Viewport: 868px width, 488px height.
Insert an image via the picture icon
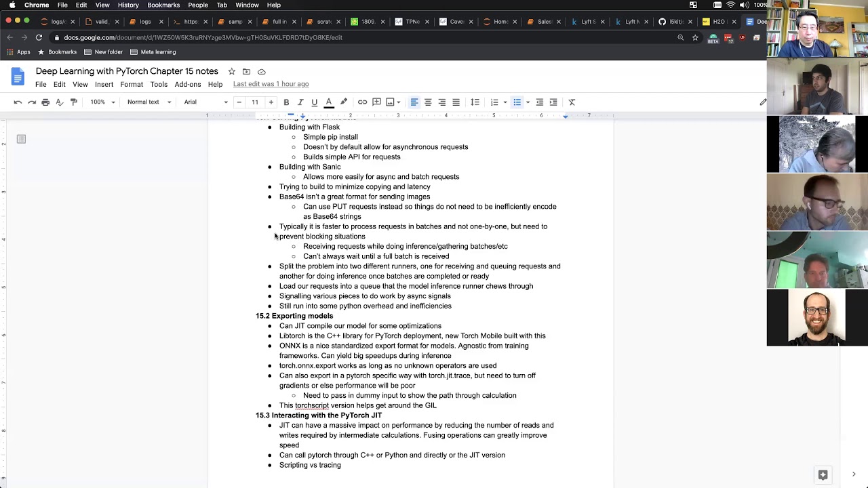click(390, 102)
